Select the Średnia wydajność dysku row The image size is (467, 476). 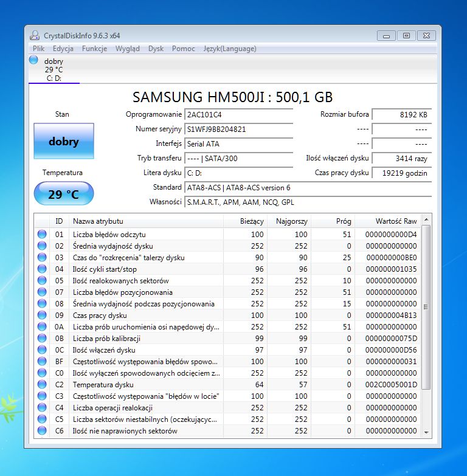pos(228,246)
